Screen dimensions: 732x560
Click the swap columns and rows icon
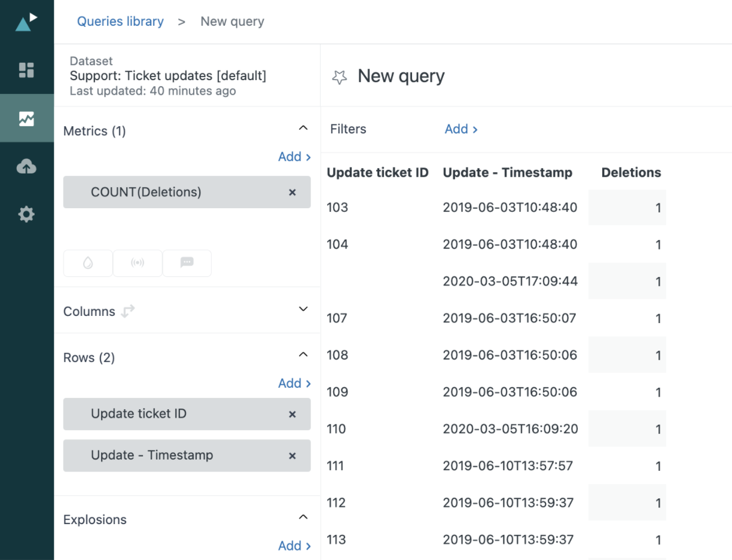127,311
